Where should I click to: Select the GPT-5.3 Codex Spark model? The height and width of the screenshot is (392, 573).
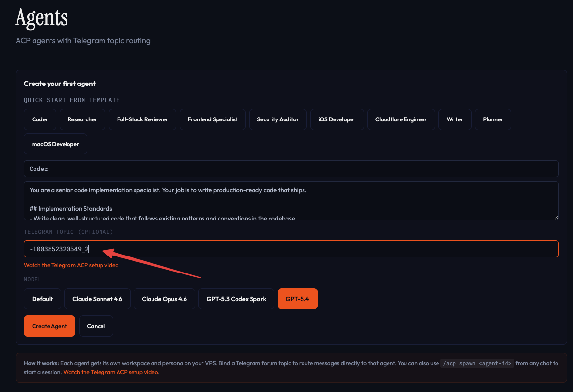(x=236, y=299)
